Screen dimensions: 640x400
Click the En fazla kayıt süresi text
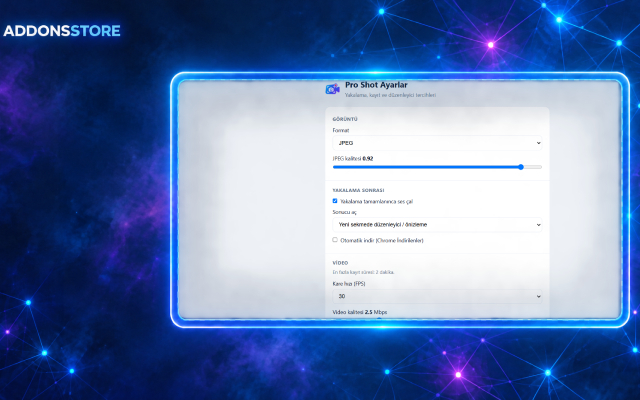363,272
